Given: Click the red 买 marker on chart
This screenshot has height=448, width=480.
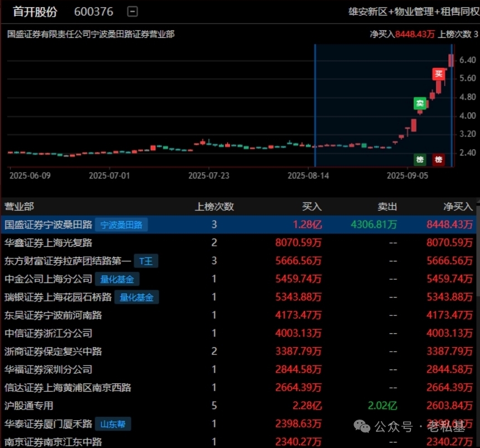Looking at the screenshot, I should pos(438,74).
